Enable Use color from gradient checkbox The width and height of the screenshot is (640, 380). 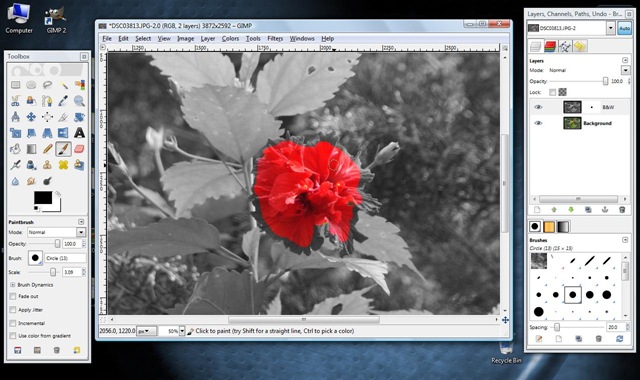coord(13,336)
